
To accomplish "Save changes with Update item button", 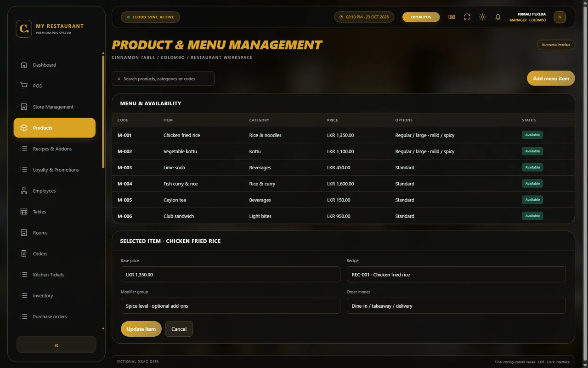I will coord(141,329).
